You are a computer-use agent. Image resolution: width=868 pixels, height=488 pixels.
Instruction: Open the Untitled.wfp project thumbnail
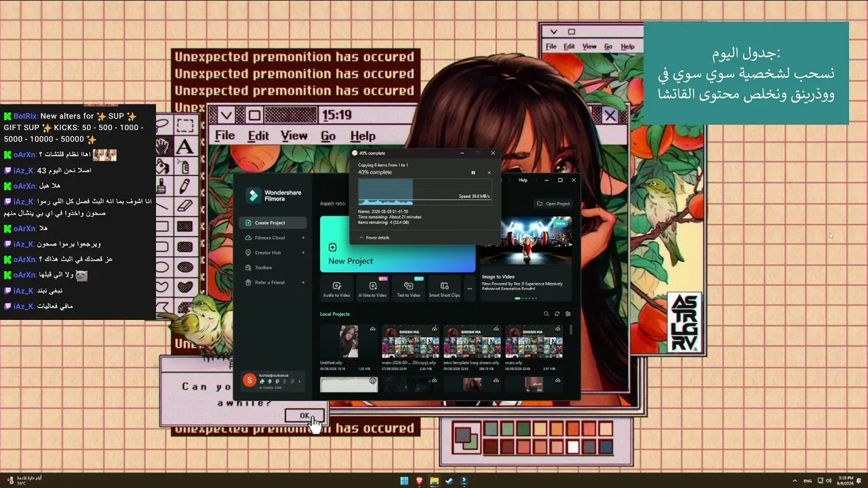pyautogui.click(x=349, y=342)
